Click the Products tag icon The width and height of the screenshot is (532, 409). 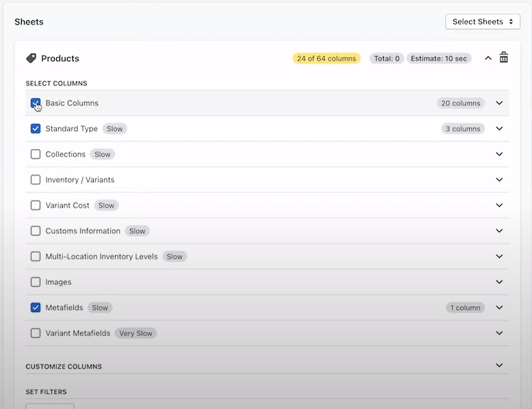pos(31,58)
